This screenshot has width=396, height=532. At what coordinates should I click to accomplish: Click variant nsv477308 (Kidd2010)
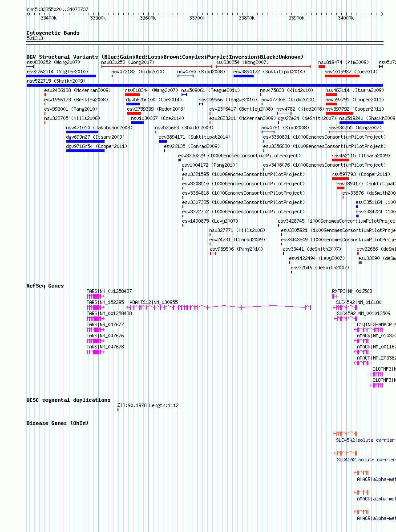[288, 100]
